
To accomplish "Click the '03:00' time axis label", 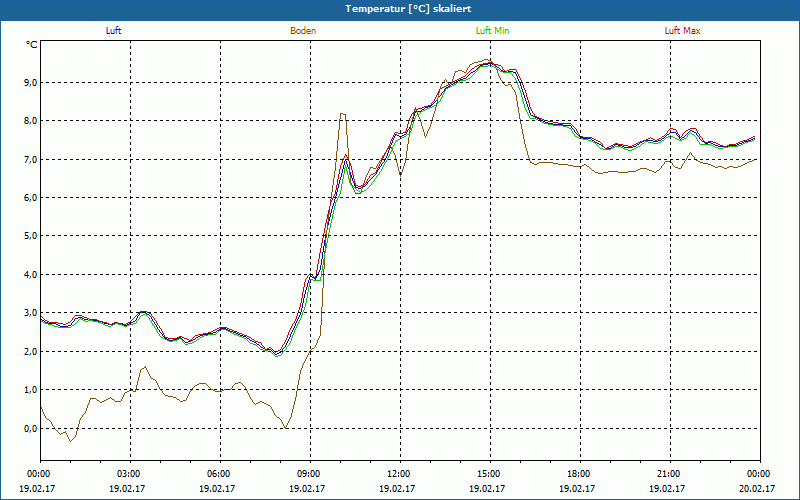I will click(x=131, y=474).
